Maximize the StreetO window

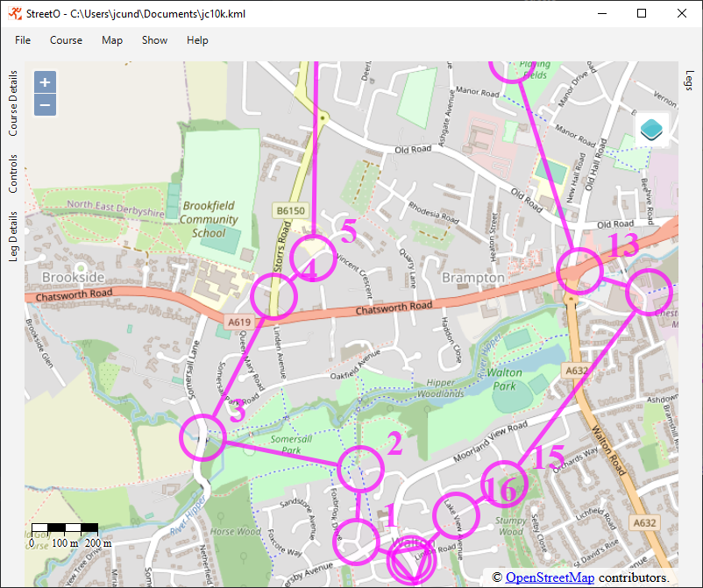[x=642, y=13]
